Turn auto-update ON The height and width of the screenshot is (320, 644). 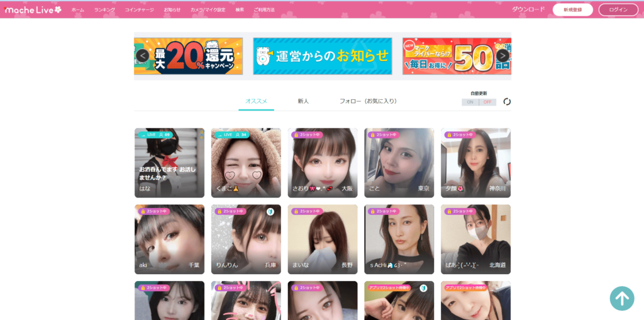click(470, 102)
